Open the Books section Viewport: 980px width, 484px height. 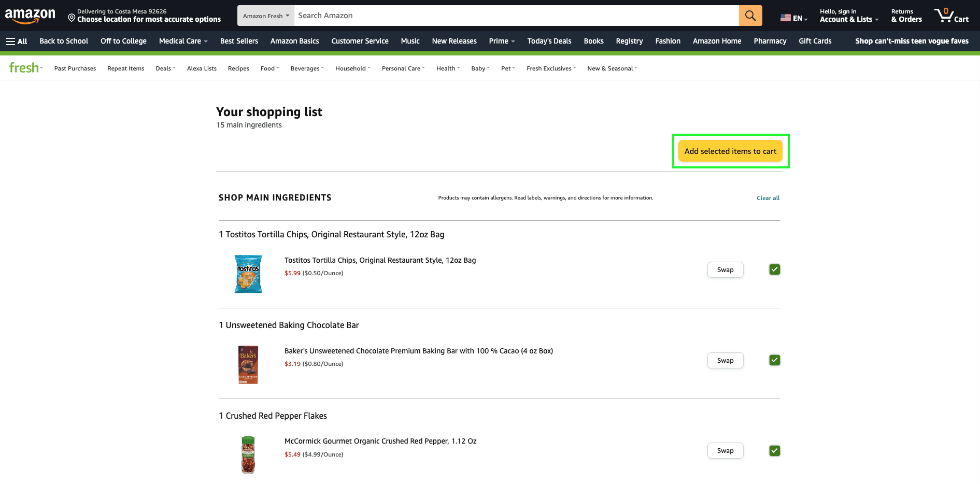(x=593, y=41)
